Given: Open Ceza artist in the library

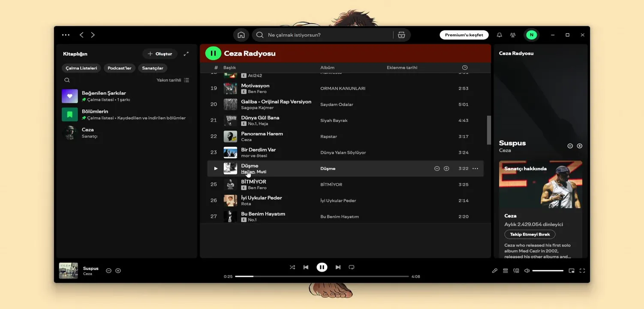Looking at the screenshot, I should pos(126,133).
